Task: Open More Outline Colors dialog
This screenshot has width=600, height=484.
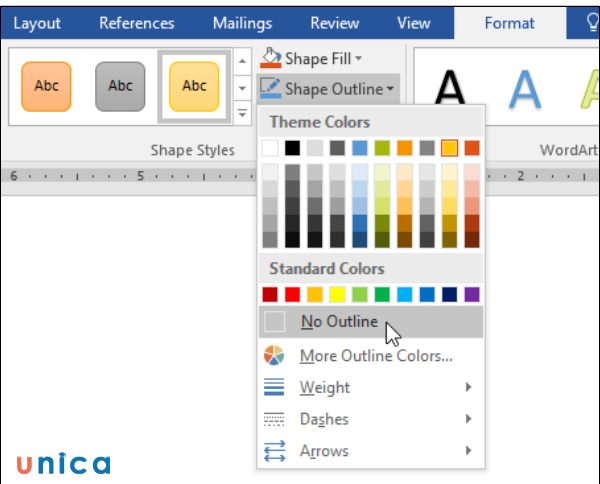Action: tap(376, 355)
